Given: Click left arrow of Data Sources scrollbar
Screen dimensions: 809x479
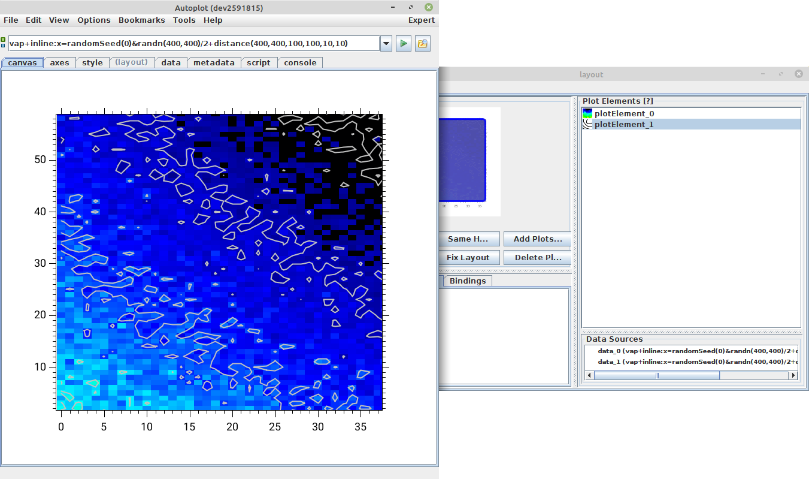Looking at the screenshot, I should [x=589, y=375].
